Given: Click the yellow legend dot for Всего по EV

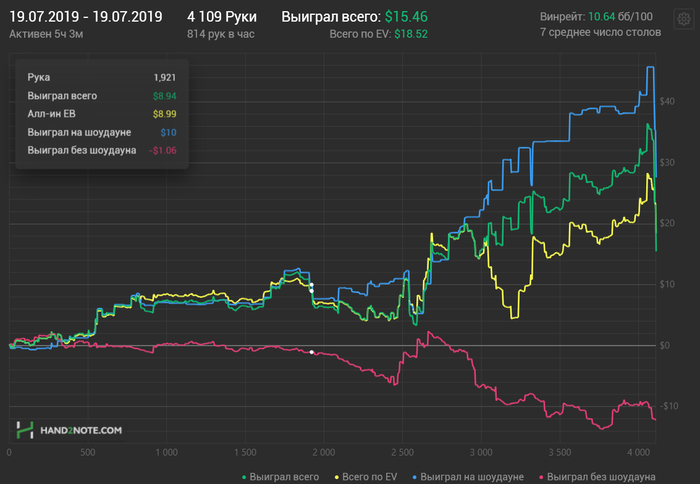Looking at the screenshot, I should point(337,477).
